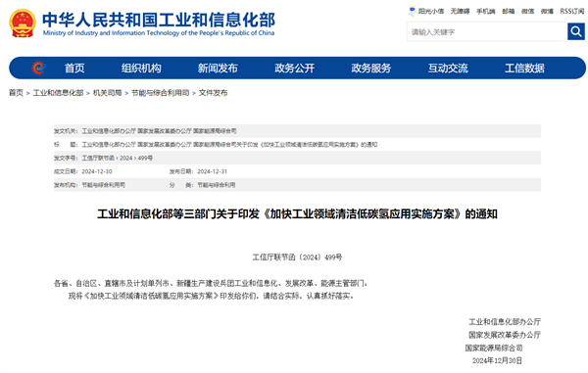Click the date 2024年12月30日
This screenshot has height=373, width=588.
pyautogui.click(x=497, y=360)
